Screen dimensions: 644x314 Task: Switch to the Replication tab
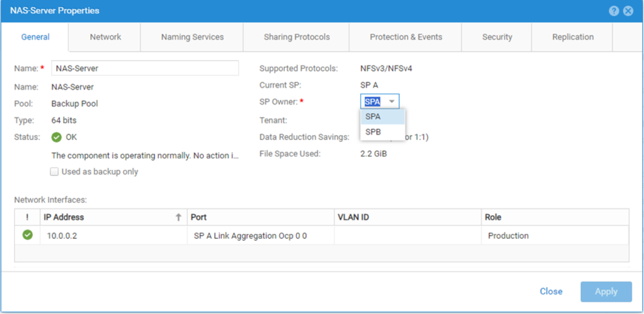[x=573, y=37]
